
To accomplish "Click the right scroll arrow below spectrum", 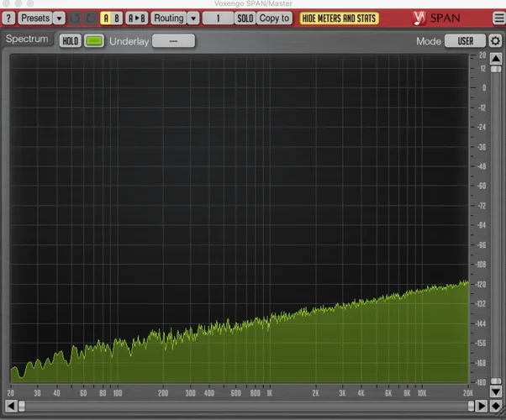I will pos(482,405).
